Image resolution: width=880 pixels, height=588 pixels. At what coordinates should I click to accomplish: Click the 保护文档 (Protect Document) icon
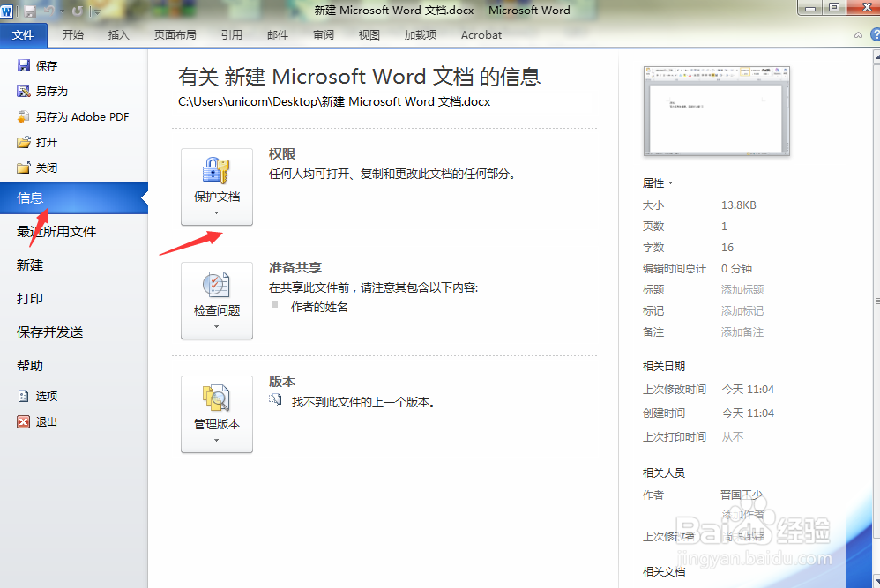coord(216,176)
